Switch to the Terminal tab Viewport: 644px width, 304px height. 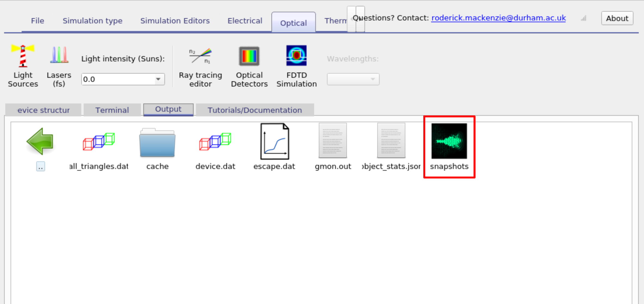(x=112, y=110)
